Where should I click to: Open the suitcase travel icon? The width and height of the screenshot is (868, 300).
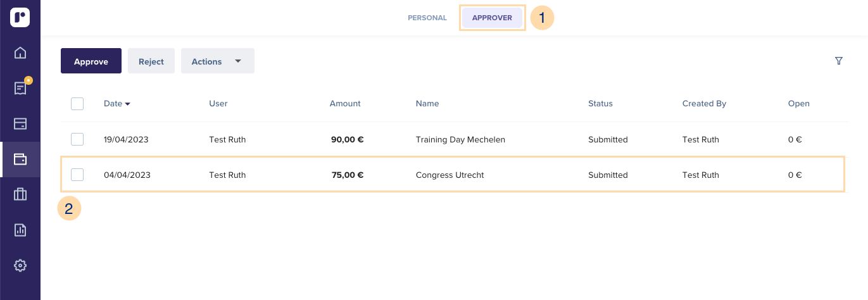point(20,194)
